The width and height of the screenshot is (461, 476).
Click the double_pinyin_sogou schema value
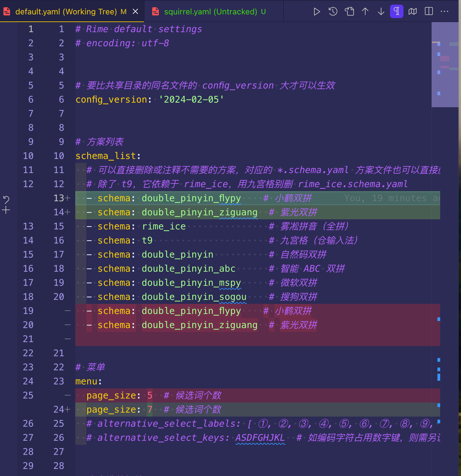click(x=194, y=297)
